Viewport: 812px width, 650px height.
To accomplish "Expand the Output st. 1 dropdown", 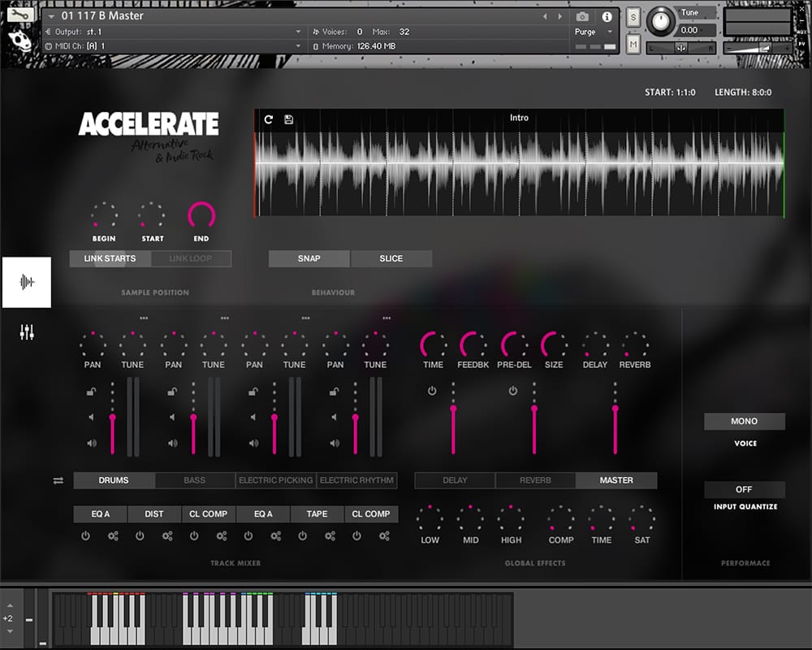I will [x=298, y=32].
